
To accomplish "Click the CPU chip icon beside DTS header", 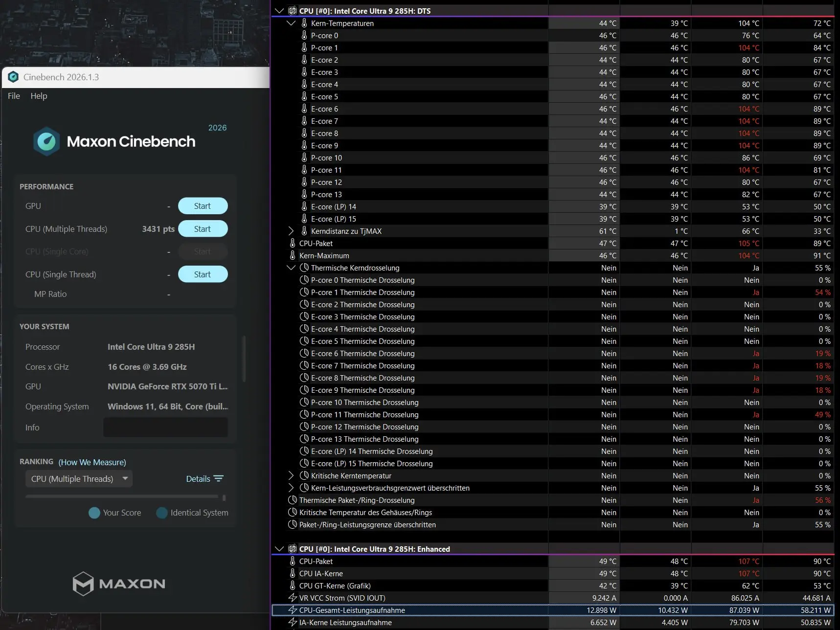I will (x=293, y=11).
